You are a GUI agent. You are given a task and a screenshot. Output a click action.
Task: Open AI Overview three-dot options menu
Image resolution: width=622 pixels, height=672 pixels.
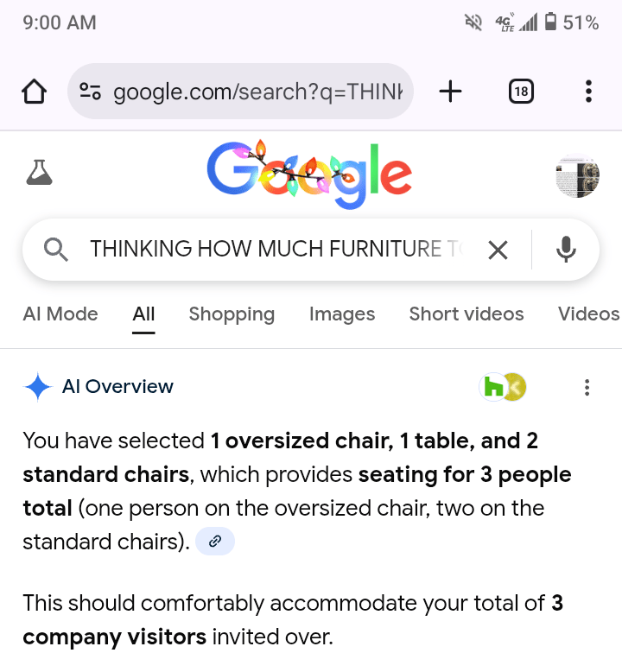587,387
